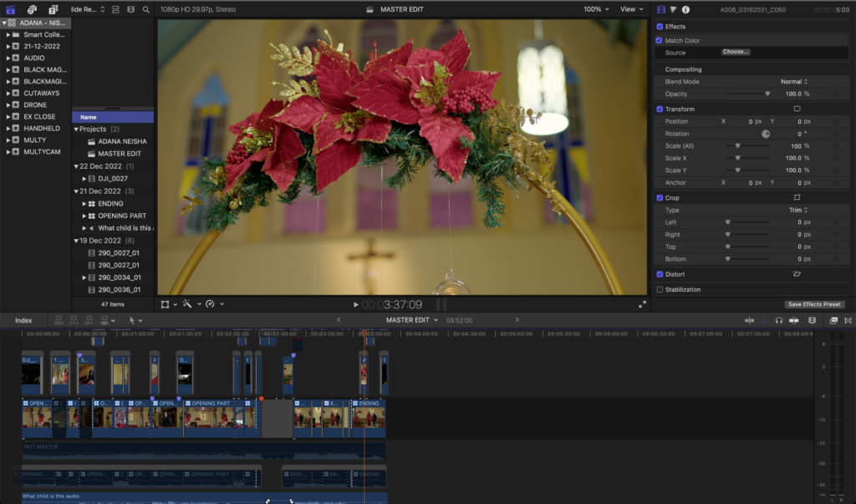Click the enhancement magic wand icon
Image resolution: width=856 pixels, height=504 pixels.
click(189, 304)
